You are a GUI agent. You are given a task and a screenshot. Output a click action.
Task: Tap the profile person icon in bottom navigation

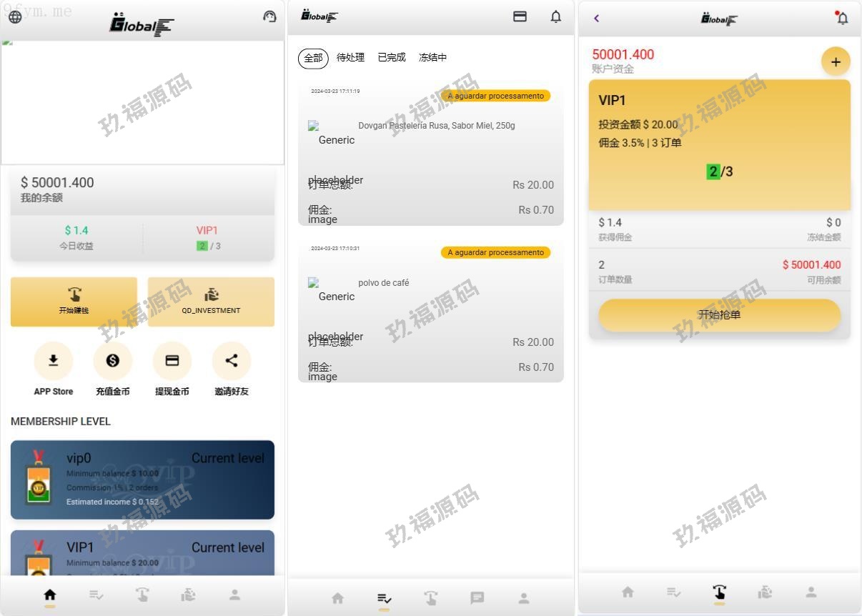(x=234, y=595)
